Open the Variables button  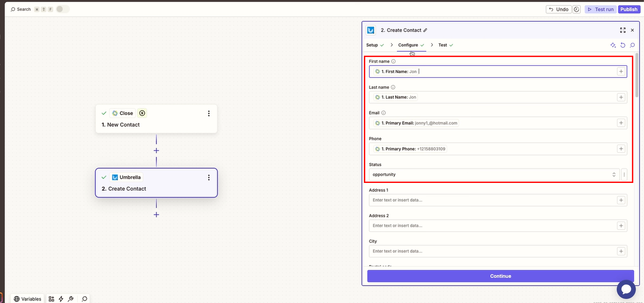pyautogui.click(x=28, y=299)
